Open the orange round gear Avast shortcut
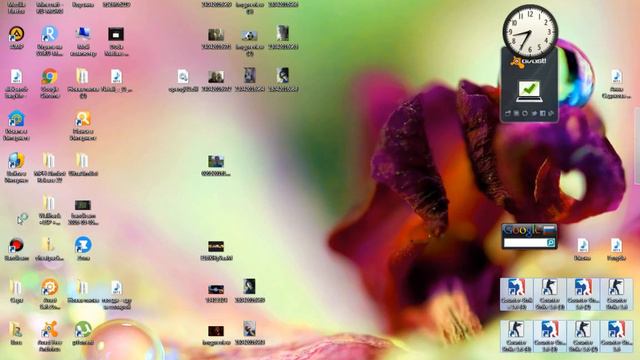 coord(49,287)
